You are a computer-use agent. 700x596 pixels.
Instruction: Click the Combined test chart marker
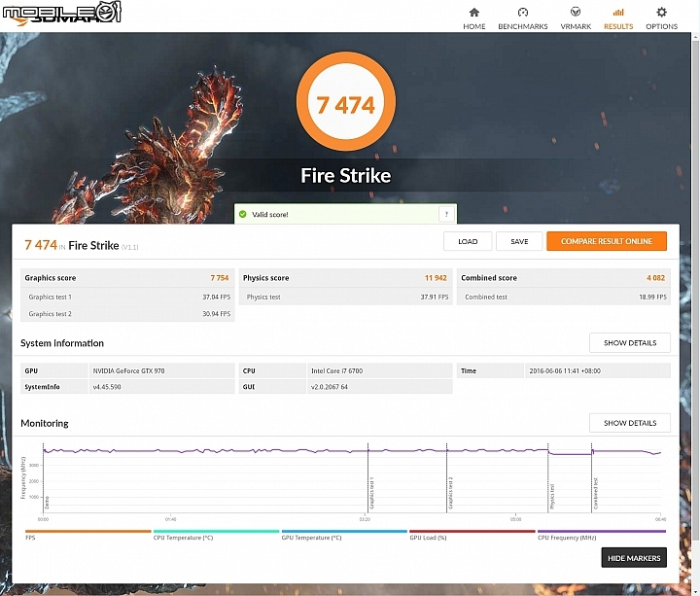tap(596, 494)
